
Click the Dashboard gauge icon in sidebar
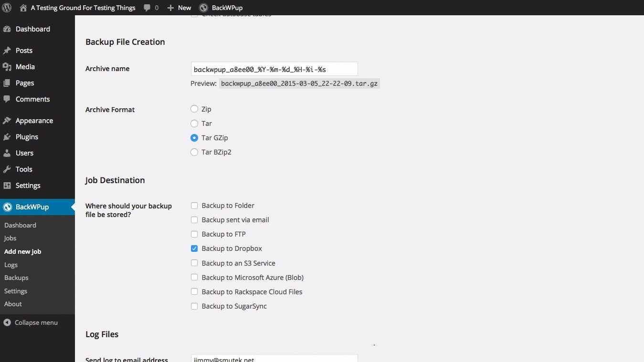[7, 29]
